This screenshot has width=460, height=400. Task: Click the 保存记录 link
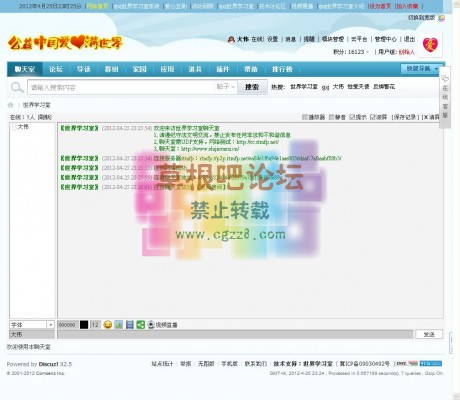point(405,117)
